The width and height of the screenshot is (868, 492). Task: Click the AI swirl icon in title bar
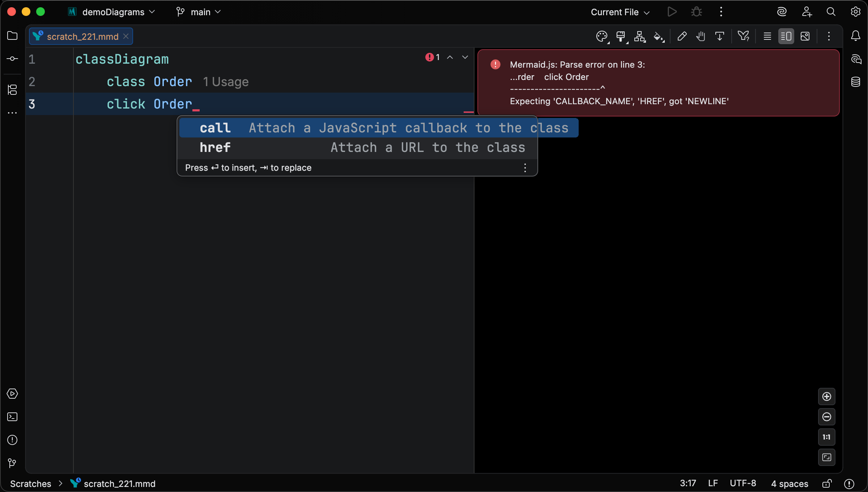coord(782,12)
